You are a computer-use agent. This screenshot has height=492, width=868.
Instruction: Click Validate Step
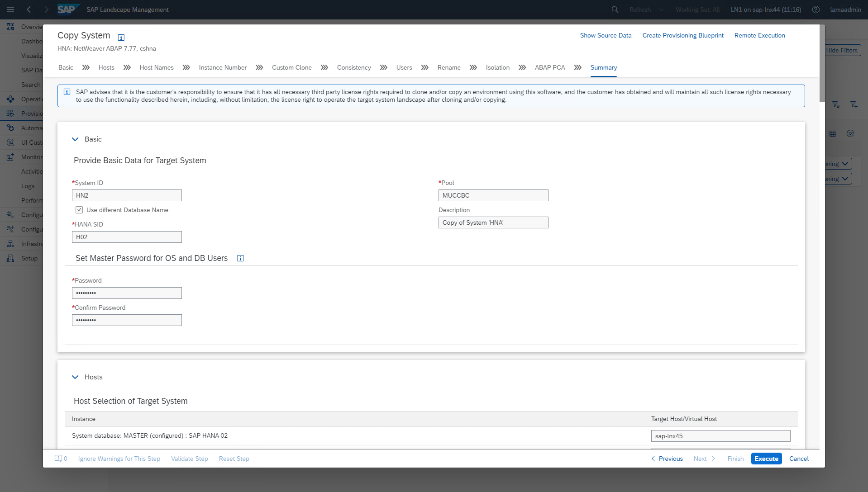click(x=190, y=459)
